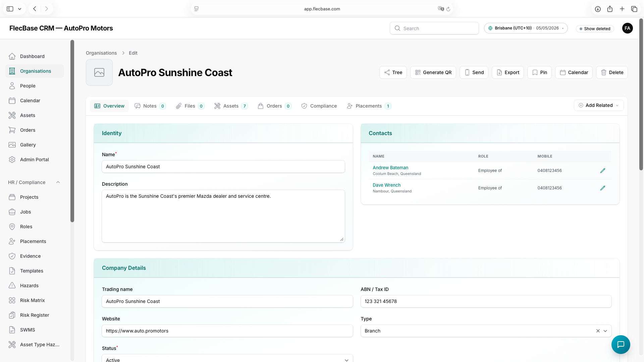This screenshot has width=644, height=362.
Task: Click the organisation image placeholder
Action: (99, 72)
